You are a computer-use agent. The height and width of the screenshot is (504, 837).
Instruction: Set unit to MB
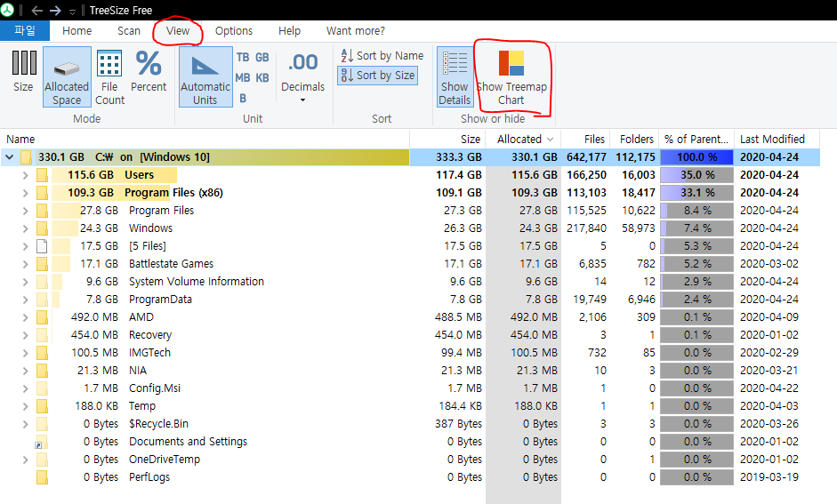[243, 78]
